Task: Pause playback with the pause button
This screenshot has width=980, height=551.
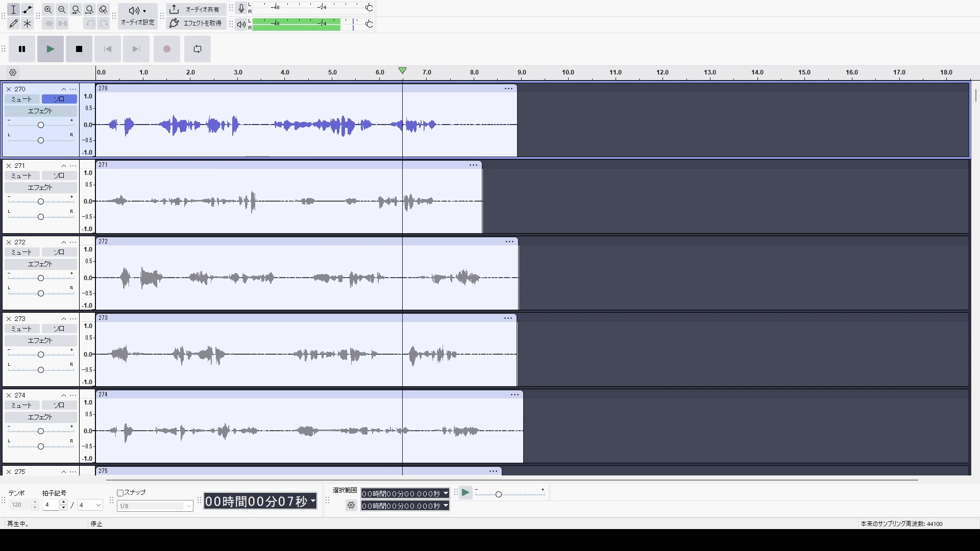Action: tap(22, 49)
